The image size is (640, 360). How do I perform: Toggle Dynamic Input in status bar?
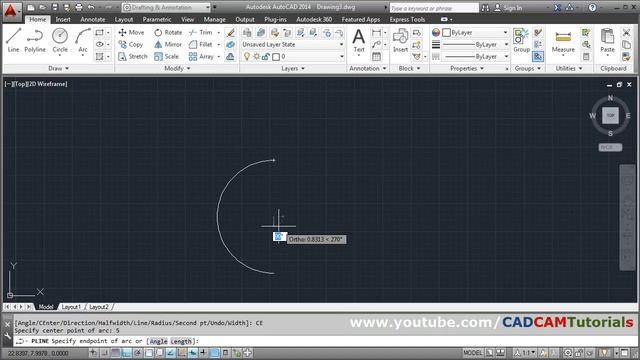click(x=193, y=353)
